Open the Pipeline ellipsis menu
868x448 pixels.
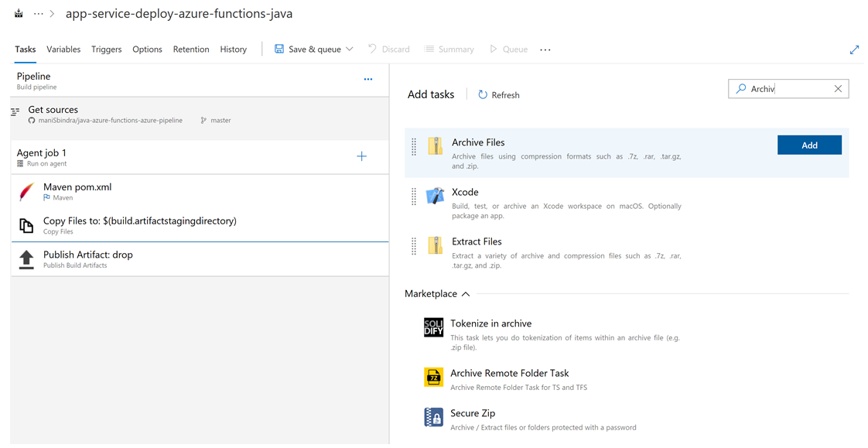(368, 79)
